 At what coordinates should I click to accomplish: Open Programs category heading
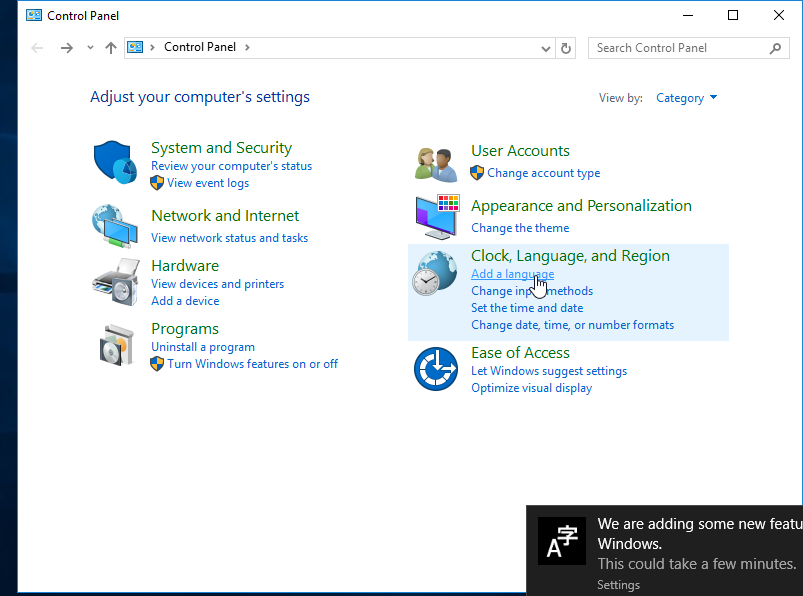pos(185,329)
